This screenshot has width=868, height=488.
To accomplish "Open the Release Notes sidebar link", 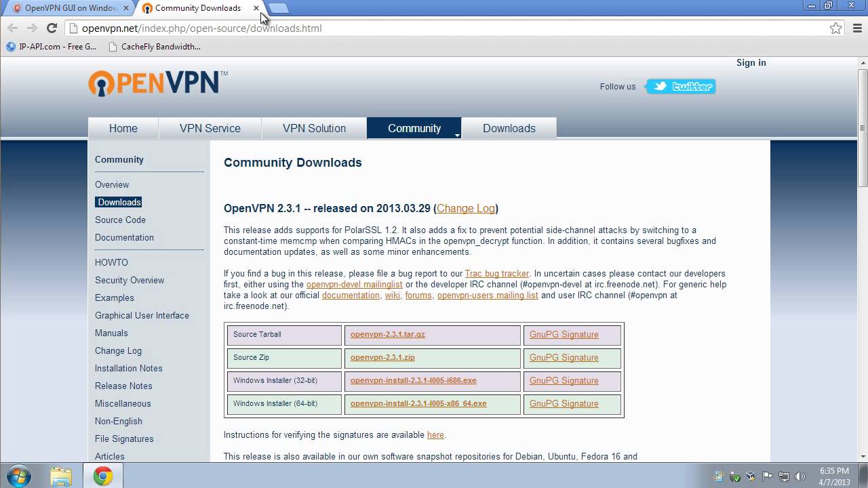I will [x=123, y=386].
